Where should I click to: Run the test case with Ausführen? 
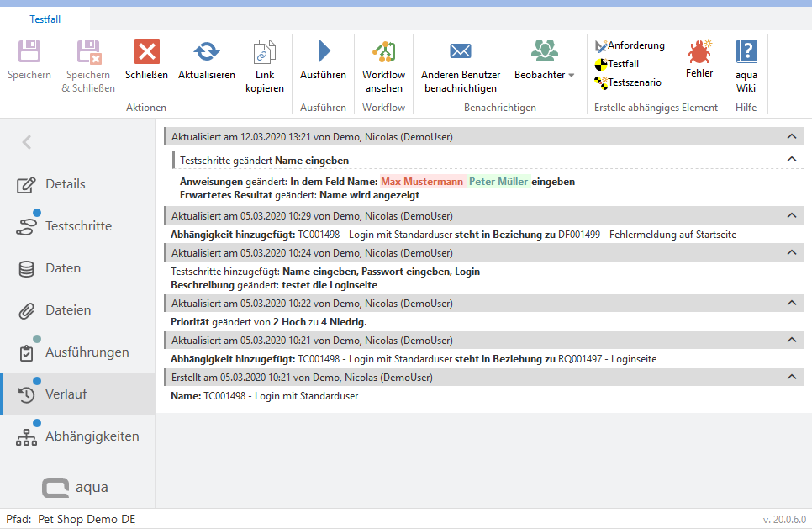(x=323, y=53)
